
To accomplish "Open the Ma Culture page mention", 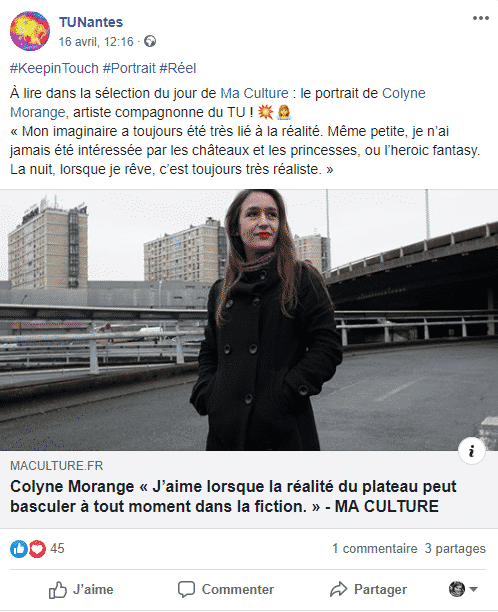I will pyautogui.click(x=254, y=93).
